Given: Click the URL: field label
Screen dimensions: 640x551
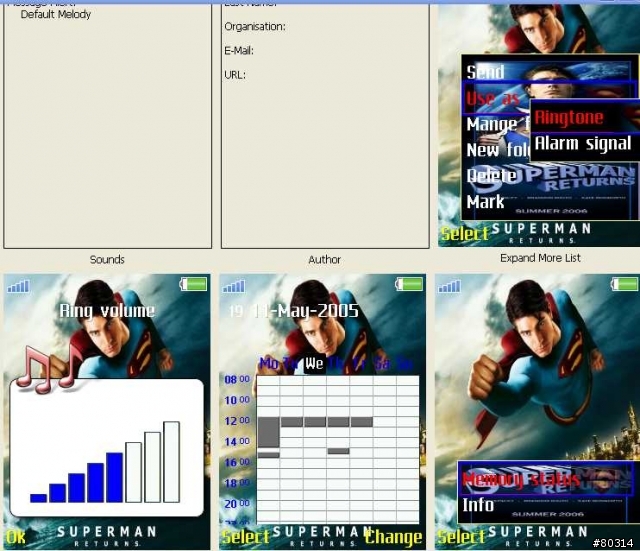Looking at the screenshot, I should [235, 75].
